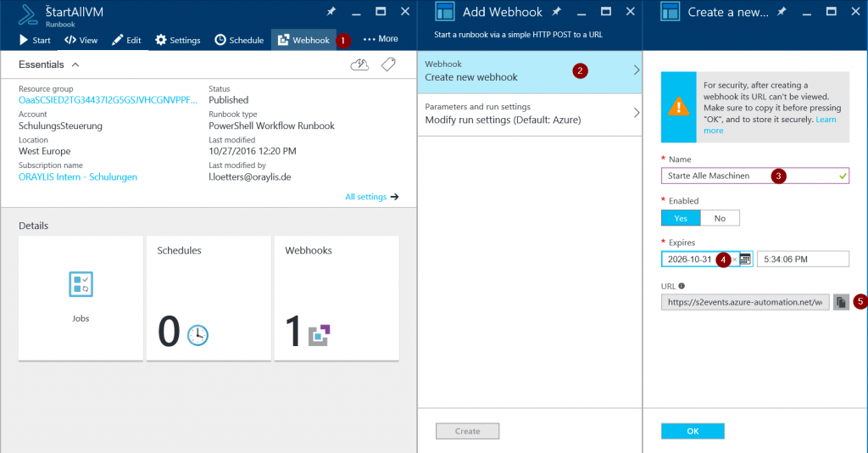
Task: Click the cloud quick start icon
Action: click(x=359, y=64)
